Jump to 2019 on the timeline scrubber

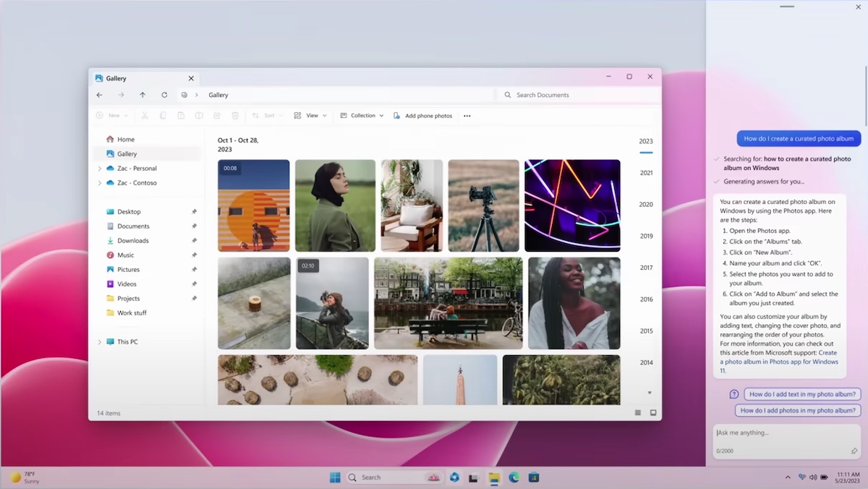pos(646,236)
